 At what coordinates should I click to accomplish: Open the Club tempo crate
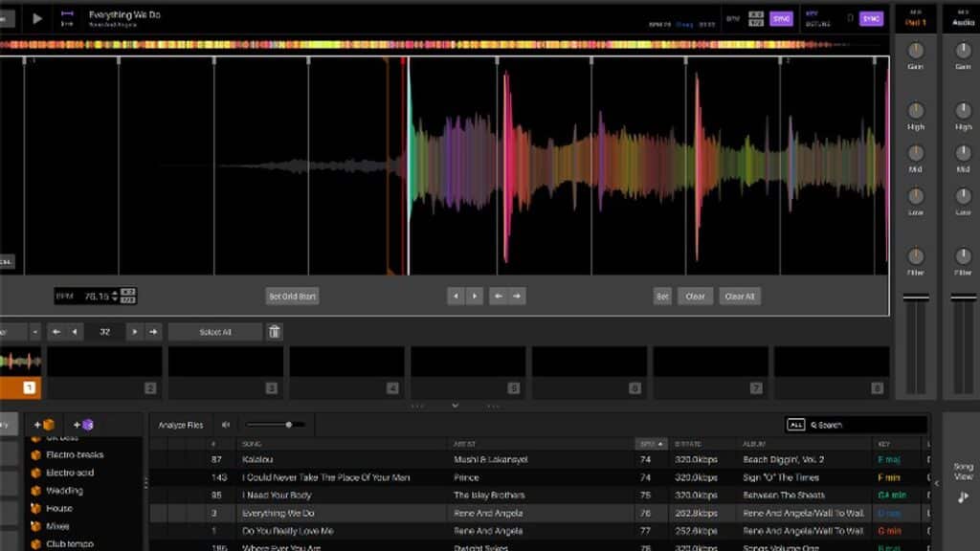click(70, 544)
